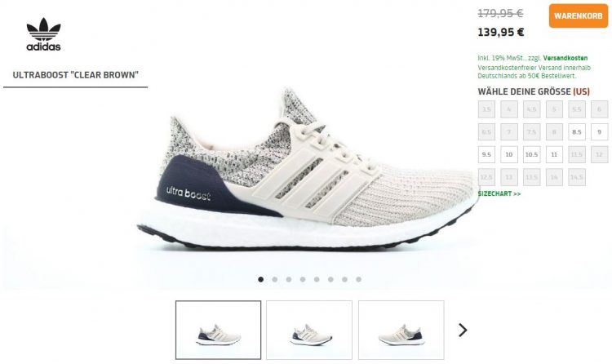612x364 pixels.
Task: Click the main Ultraboost product image
Action: pos(308,170)
